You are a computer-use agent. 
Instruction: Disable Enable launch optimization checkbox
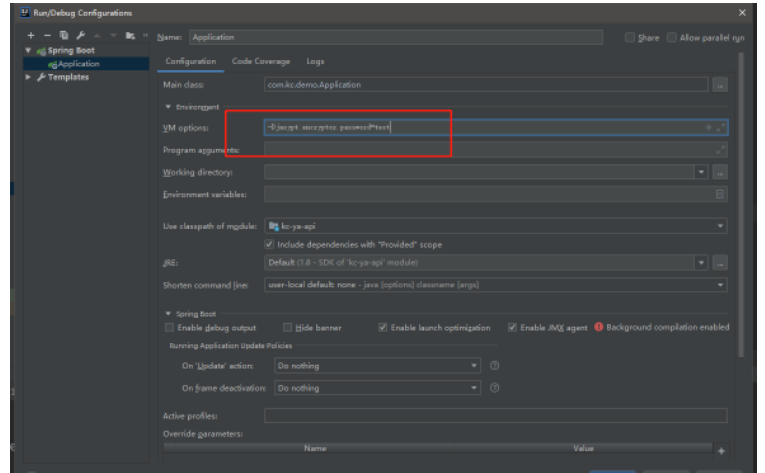click(383, 327)
